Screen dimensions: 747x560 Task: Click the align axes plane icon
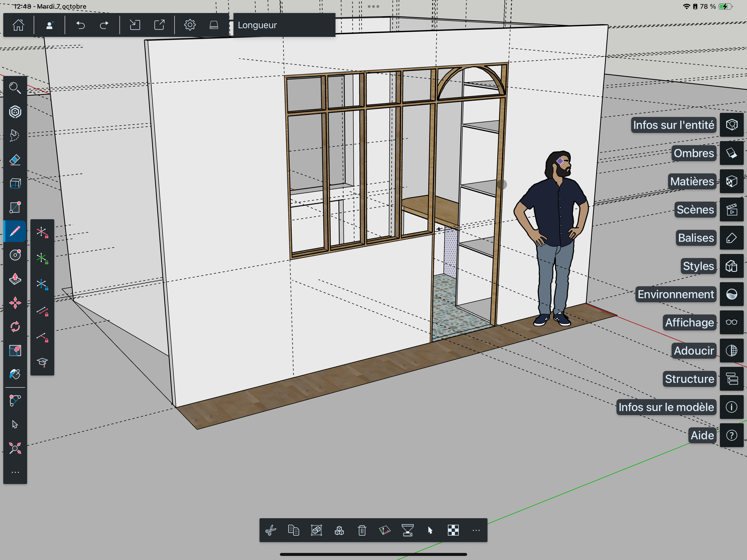[385, 530]
